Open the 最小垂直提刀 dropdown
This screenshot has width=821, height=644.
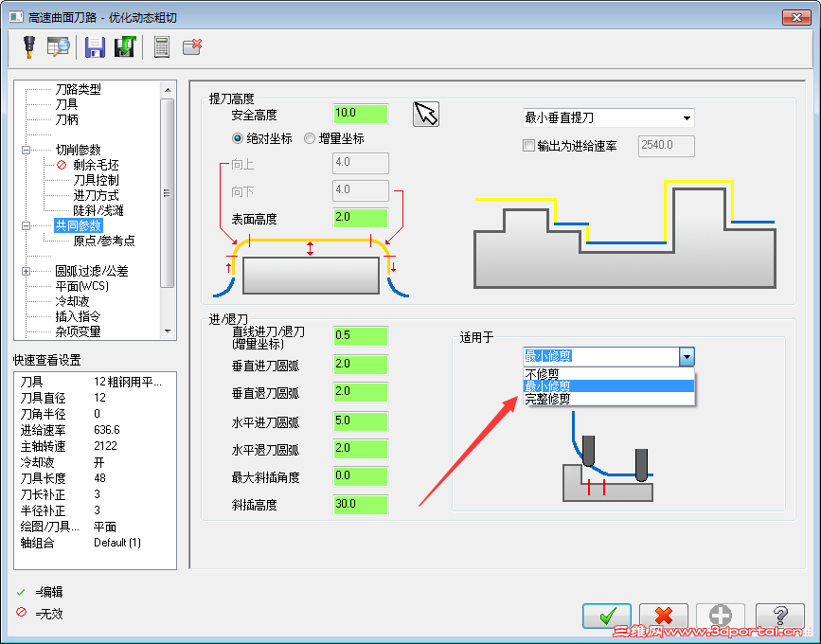609,117
